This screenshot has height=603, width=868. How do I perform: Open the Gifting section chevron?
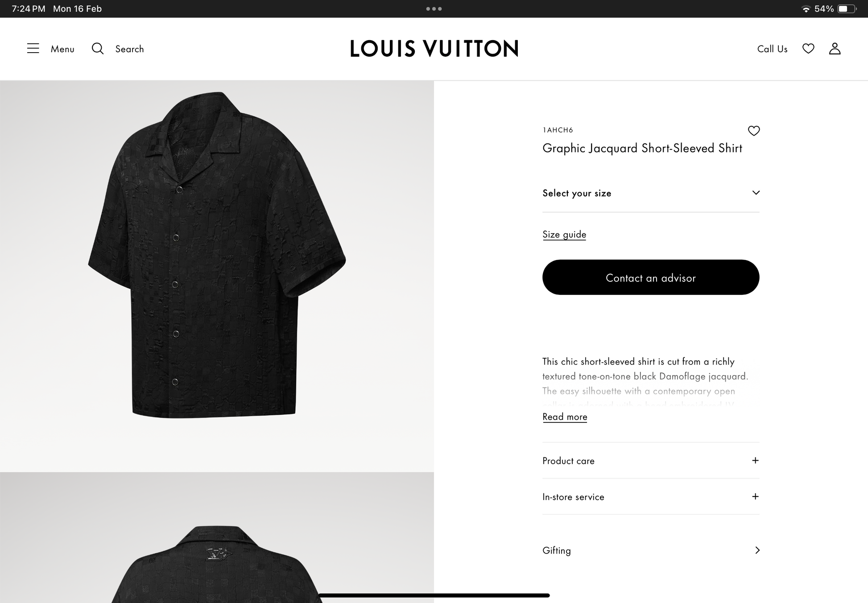pyautogui.click(x=757, y=550)
